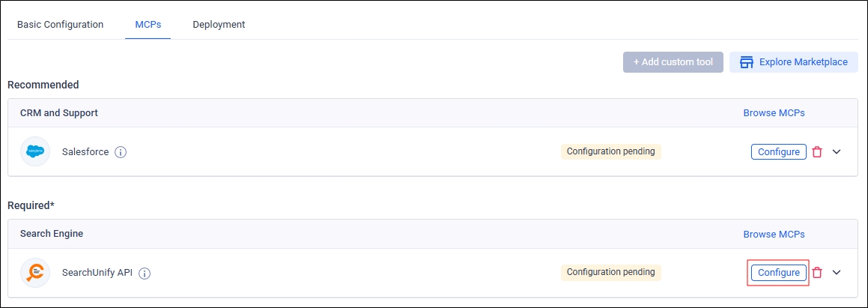Open the SearchUnify API info icon

pos(145,274)
